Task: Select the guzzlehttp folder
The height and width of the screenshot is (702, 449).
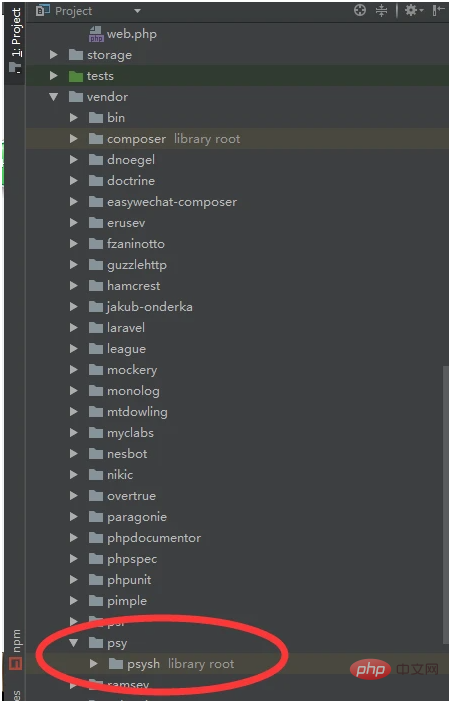Action: (x=137, y=265)
